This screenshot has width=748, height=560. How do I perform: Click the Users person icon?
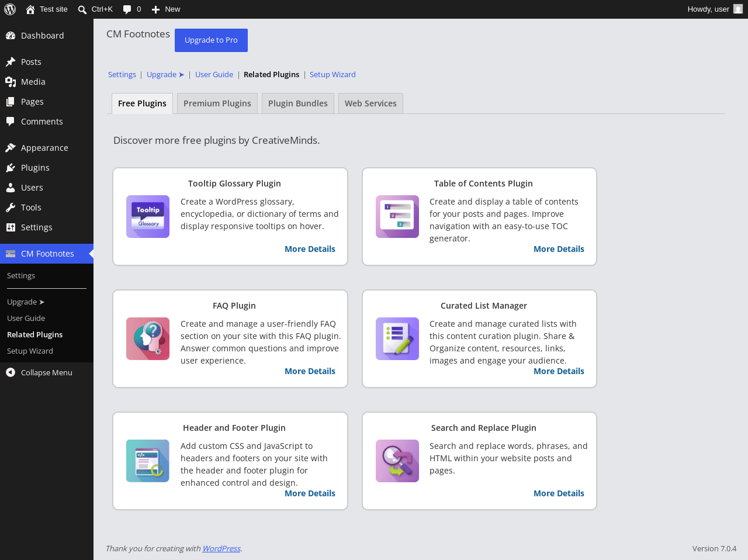point(11,188)
